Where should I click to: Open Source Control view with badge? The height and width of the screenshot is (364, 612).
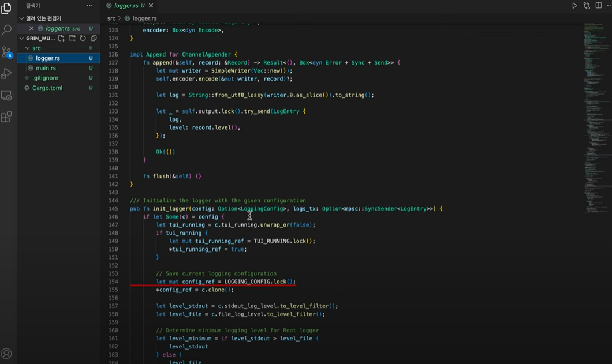pos(6,51)
